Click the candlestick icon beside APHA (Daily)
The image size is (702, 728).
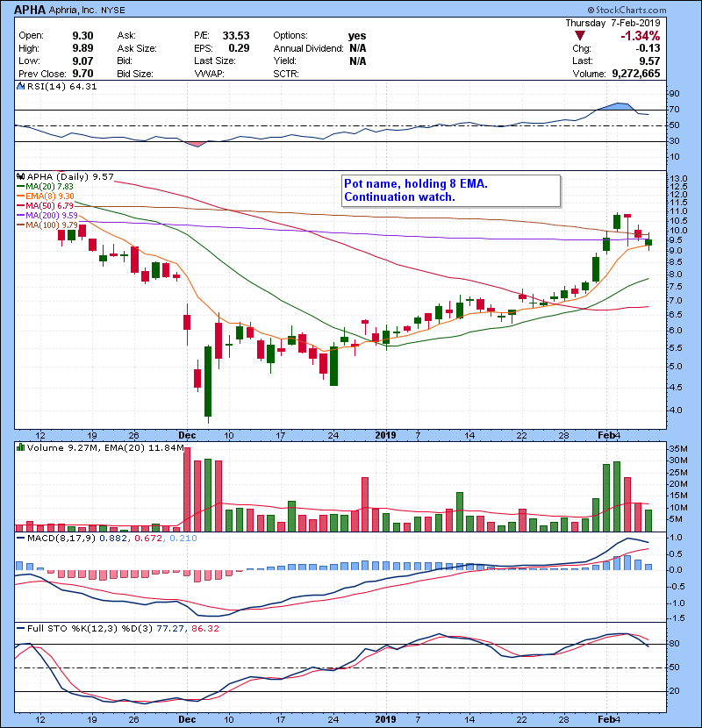(20, 176)
